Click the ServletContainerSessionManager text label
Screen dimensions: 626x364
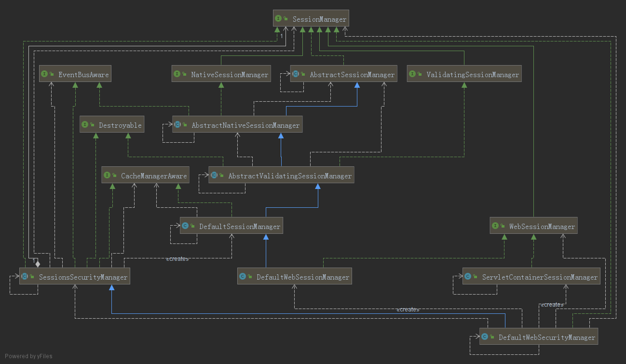pos(540,277)
